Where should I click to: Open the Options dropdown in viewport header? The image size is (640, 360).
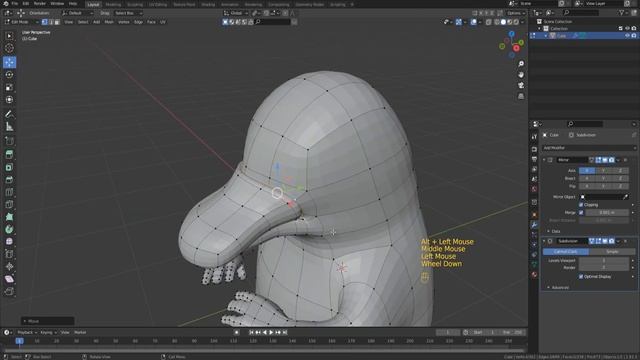tap(516, 13)
